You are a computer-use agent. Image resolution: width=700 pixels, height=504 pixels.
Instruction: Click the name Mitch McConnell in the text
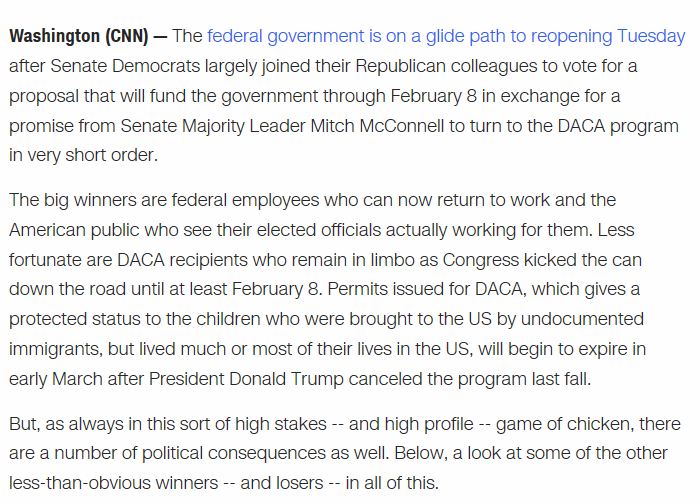tap(377, 126)
